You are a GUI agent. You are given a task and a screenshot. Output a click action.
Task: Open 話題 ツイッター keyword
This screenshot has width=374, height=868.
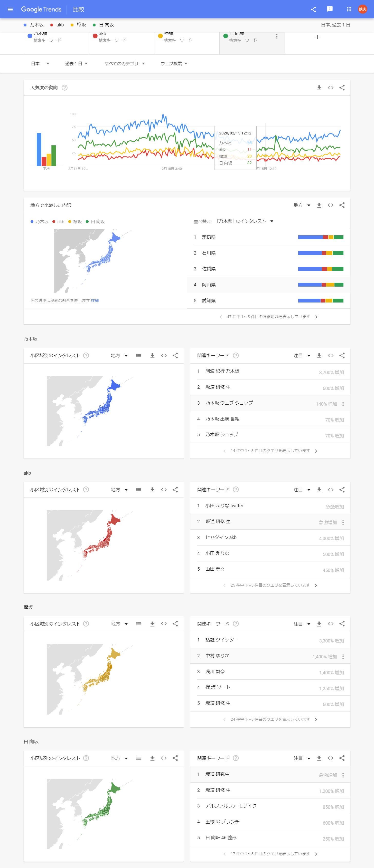point(222,640)
